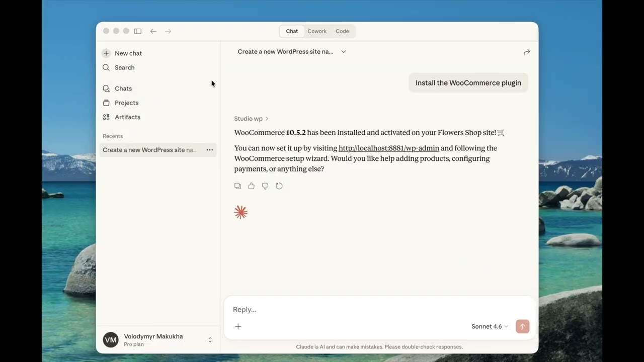Click the New chat plus icon

(x=106, y=53)
